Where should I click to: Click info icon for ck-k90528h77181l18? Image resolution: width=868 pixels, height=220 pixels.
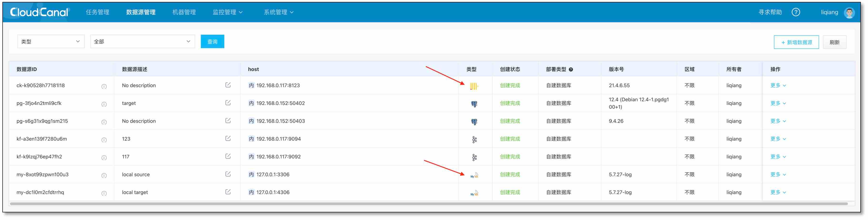pyautogui.click(x=104, y=86)
